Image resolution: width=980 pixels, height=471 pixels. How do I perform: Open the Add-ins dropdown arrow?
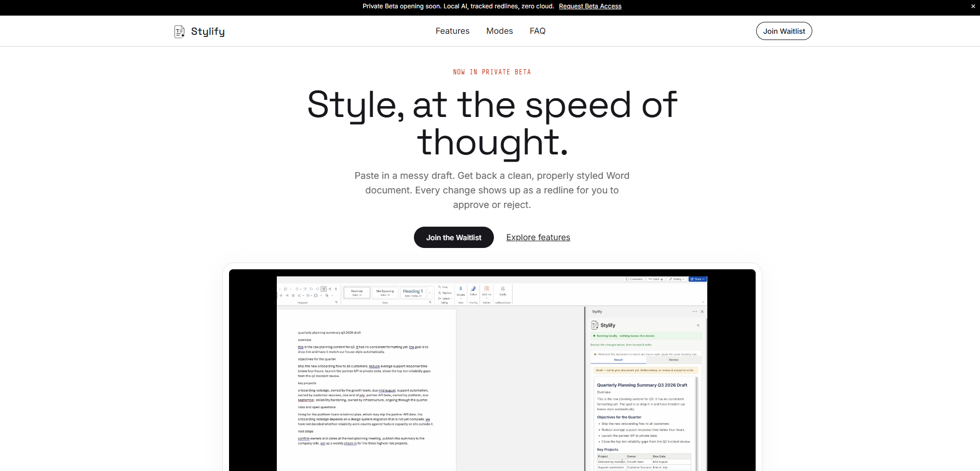pyautogui.click(x=487, y=298)
